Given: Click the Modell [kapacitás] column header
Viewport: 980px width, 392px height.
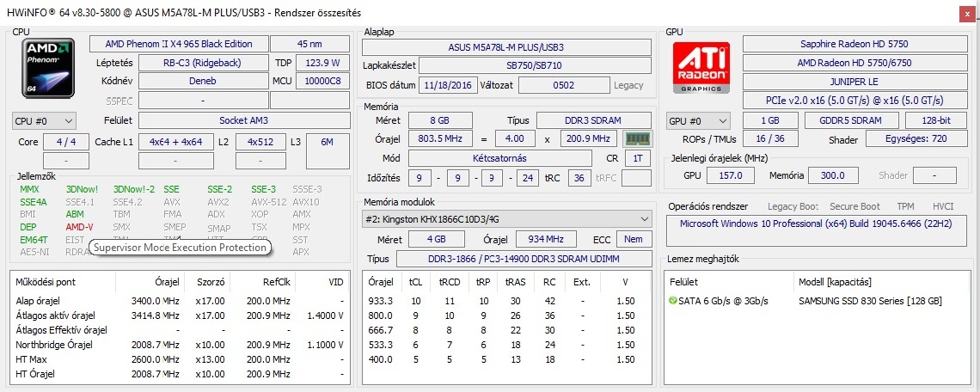Looking at the screenshot, I should tap(835, 282).
